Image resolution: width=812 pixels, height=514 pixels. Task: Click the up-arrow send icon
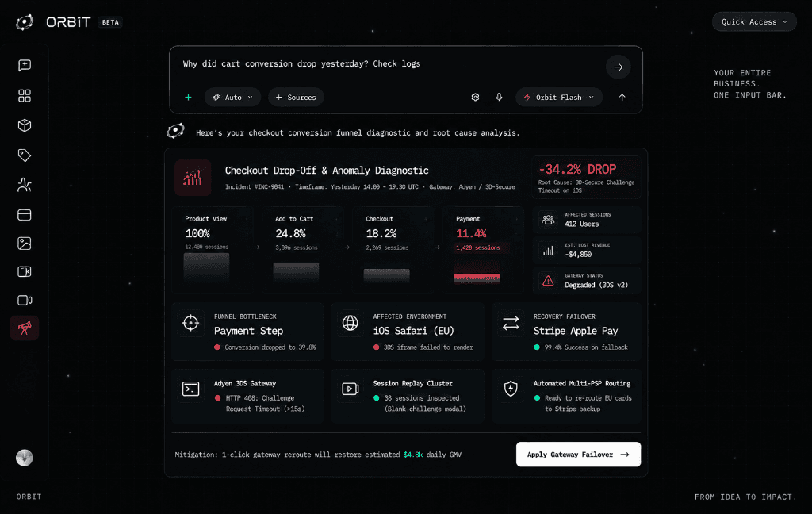pyautogui.click(x=622, y=97)
